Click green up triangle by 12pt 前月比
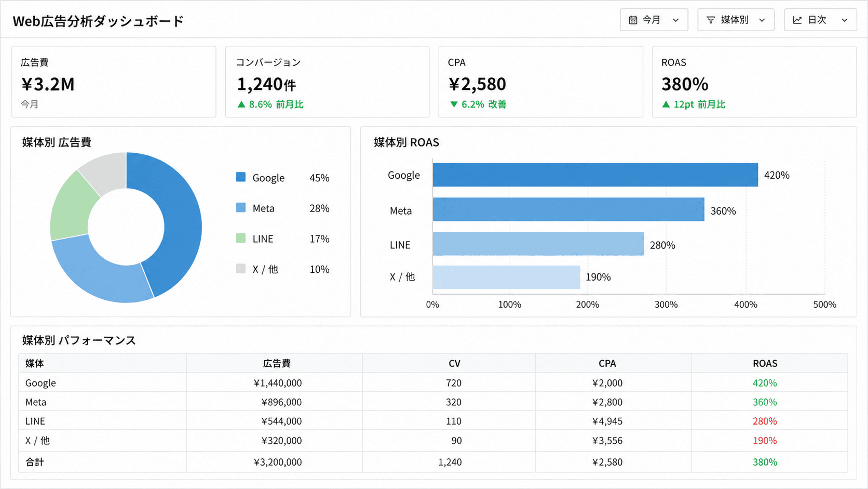Viewport: 868px width, 489px height. pyautogui.click(x=666, y=104)
